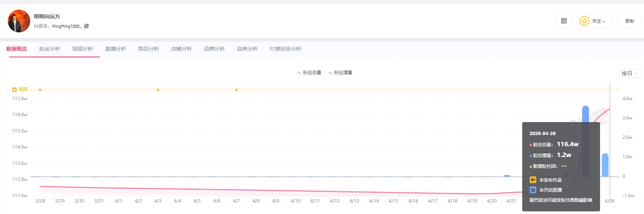644x214 pixels.
Task: Click the video marker dot on 4/7
Action: [237, 90]
